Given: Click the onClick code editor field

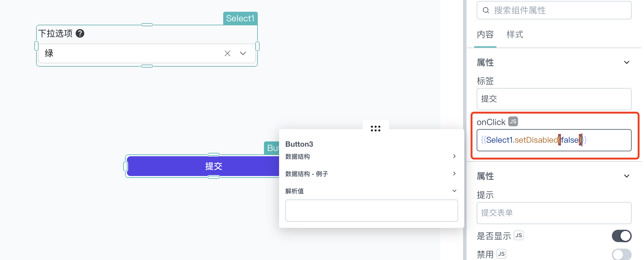Looking at the screenshot, I should 554,140.
